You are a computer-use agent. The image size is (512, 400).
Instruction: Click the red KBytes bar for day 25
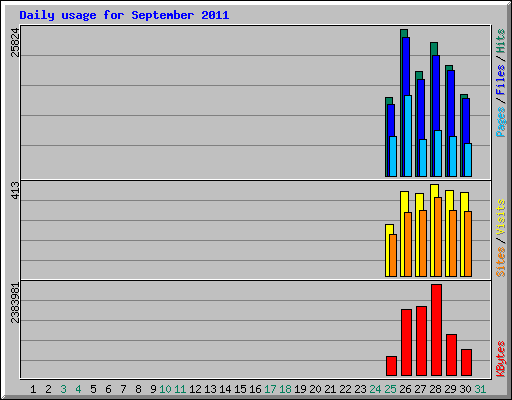point(391,366)
